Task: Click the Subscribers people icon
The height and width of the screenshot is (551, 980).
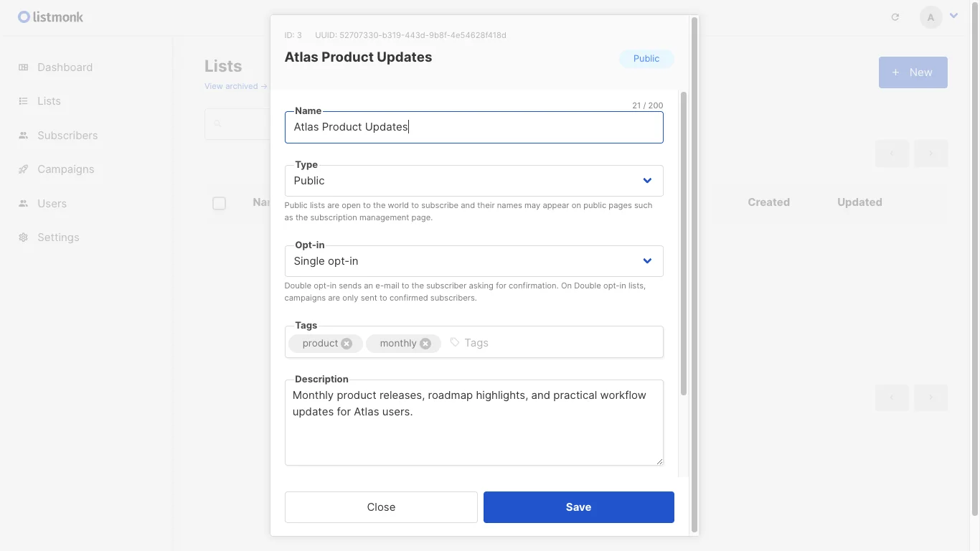Action: coord(24,136)
